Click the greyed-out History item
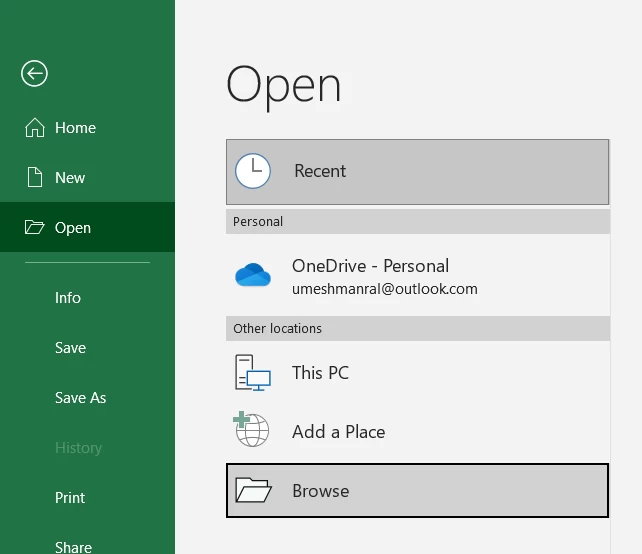 tap(87, 448)
